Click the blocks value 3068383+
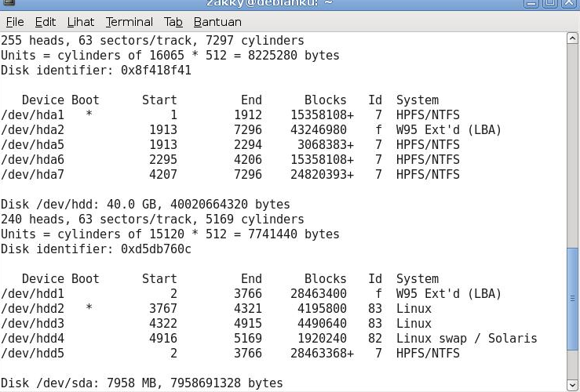This screenshot has width=580, height=392. click(326, 144)
